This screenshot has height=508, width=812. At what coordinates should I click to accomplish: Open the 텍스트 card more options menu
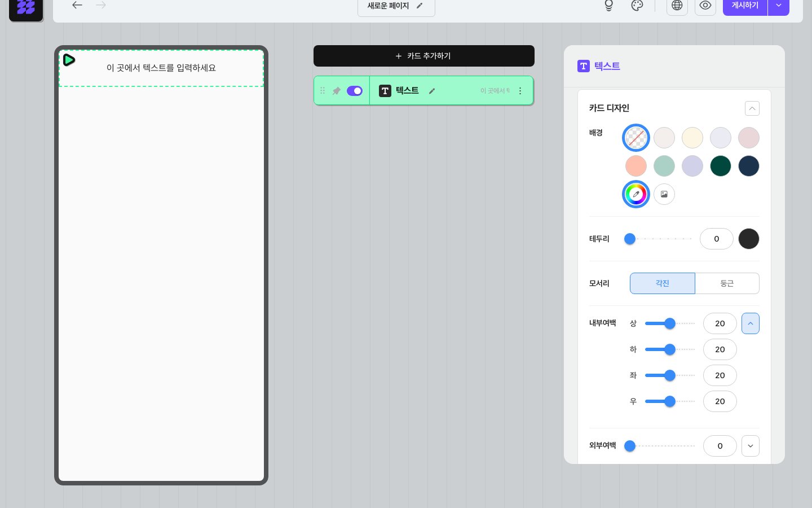pyautogui.click(x=520, y=91)
